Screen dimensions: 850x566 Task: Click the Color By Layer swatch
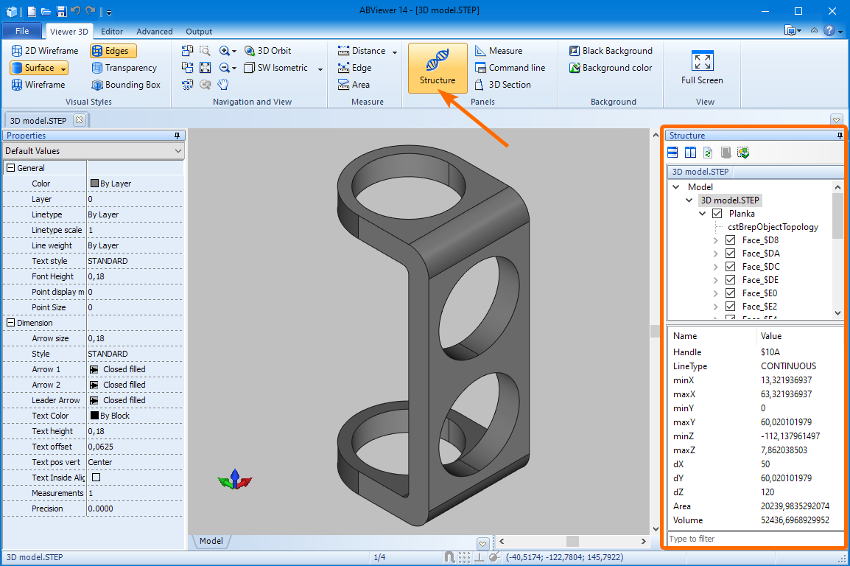(94, 183)
